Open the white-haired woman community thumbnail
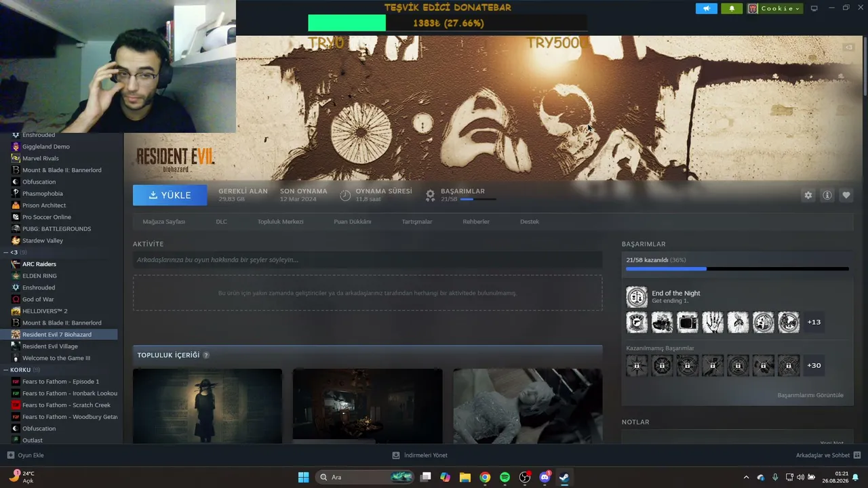This screenshot has height=488, width=868. [528, 406]
